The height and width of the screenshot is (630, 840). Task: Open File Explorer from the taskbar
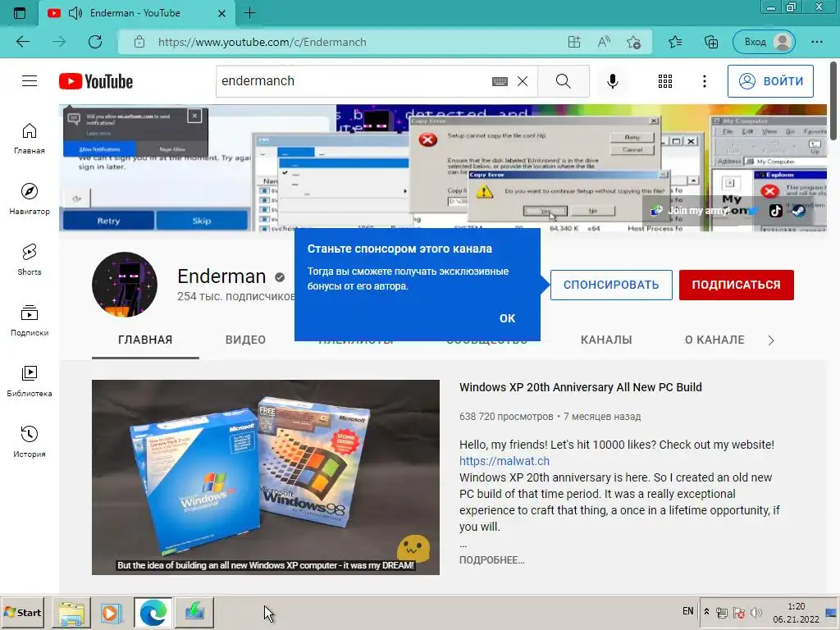(71, 612)
